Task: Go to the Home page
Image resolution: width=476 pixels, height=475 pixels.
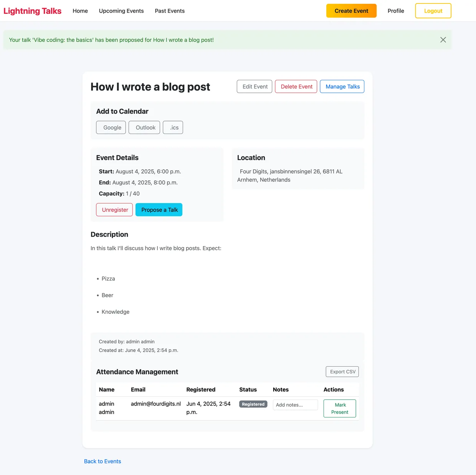Action: (x=80, y=11)
